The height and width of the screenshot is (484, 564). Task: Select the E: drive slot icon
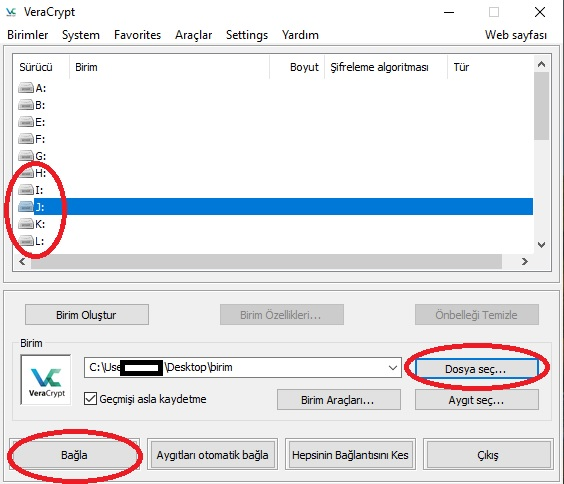coord(26,122)
